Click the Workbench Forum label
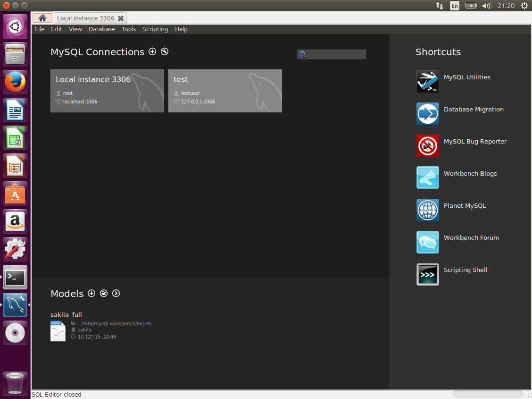Image resolution: width=532 pixels, height=399 pixels. (471, 238)
